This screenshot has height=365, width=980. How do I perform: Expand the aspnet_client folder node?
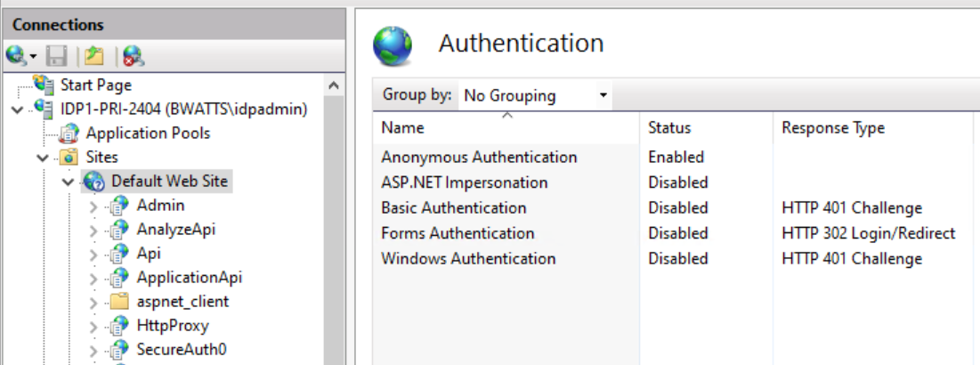93,303
